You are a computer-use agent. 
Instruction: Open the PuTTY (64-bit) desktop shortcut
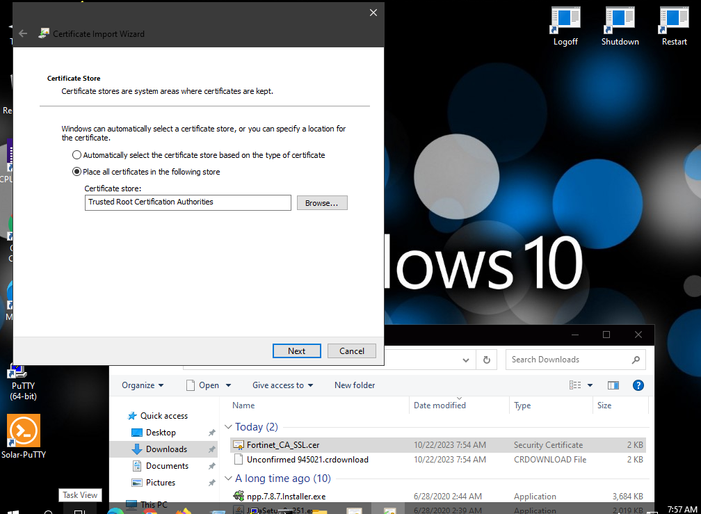(23, 383)
